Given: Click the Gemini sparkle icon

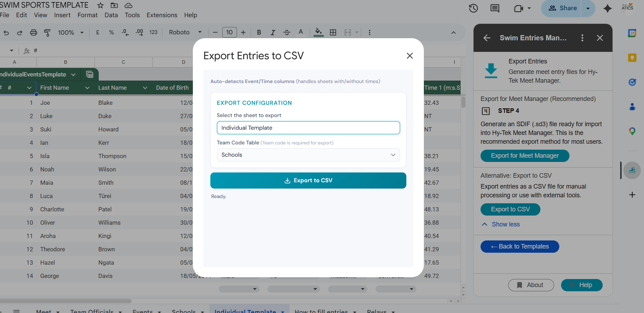Looking at the screenshot, I should point(607,8).
